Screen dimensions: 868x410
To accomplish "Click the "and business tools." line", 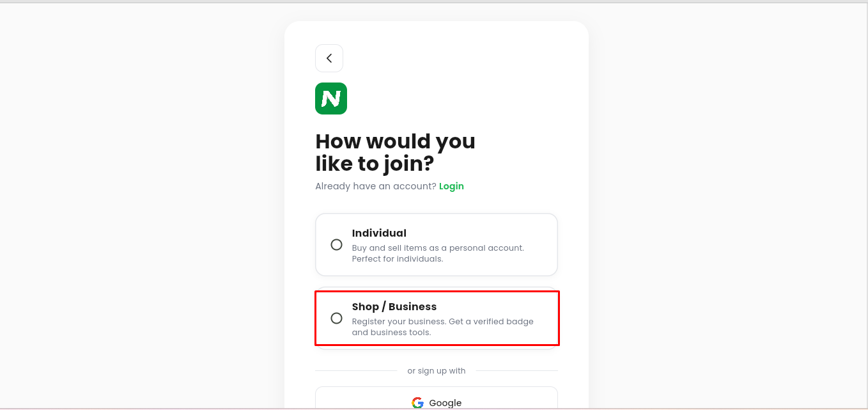I will 392,333.
